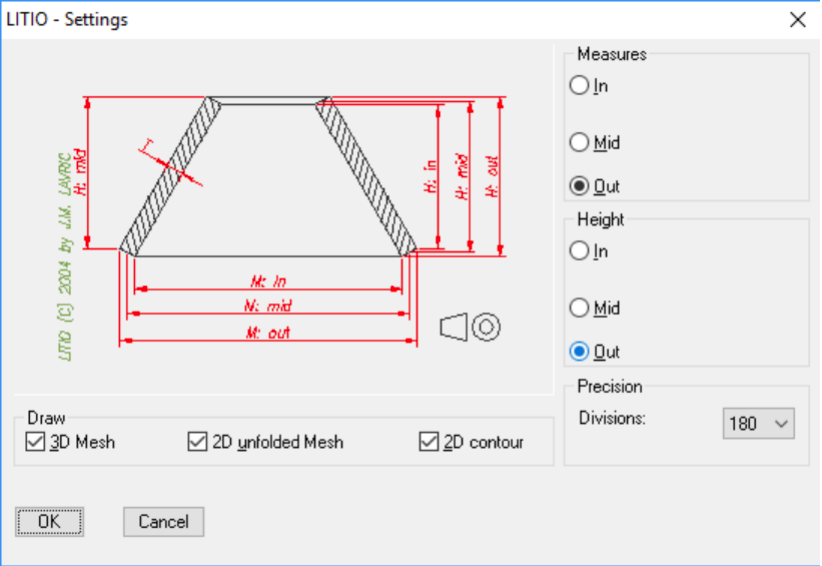822x566 pixels.
Task: Choose the Out option under Height
Action: click(579, 352)
